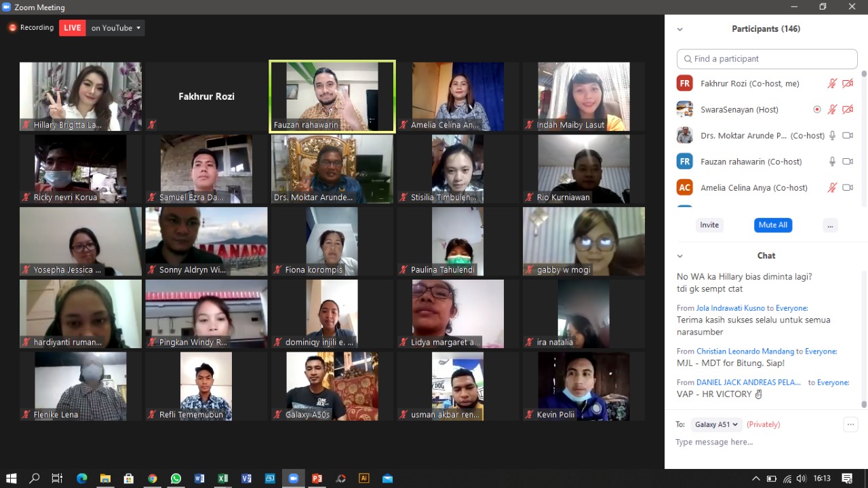
Task: Click muted mic icon for Amelia Celina Anya
Action: coord(832,187)
